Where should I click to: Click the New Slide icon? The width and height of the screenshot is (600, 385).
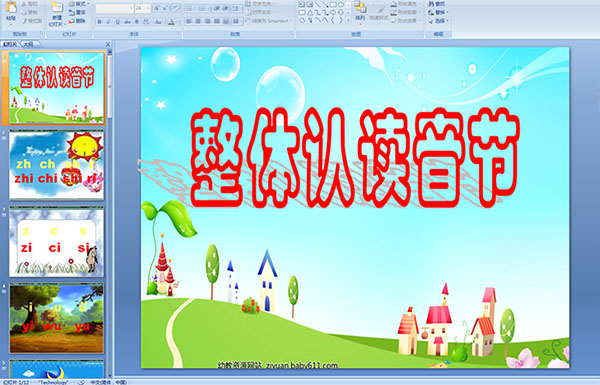click(57, 13)
